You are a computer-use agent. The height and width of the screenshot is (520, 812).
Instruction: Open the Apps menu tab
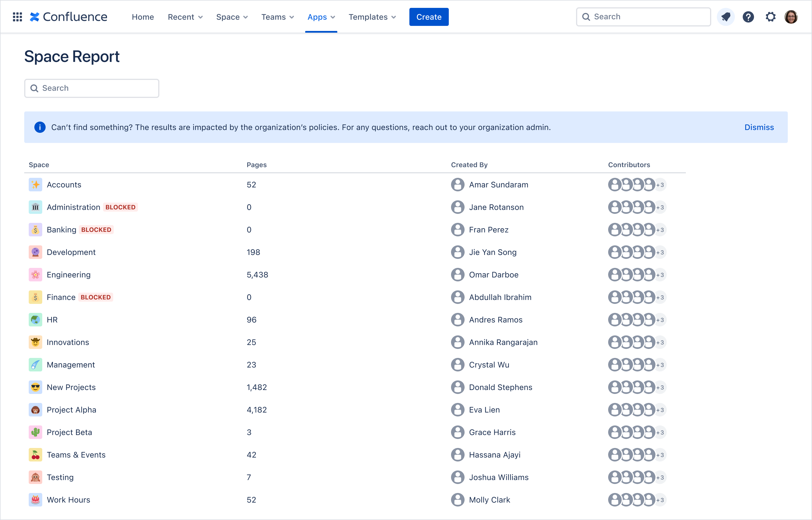(321, 17)
